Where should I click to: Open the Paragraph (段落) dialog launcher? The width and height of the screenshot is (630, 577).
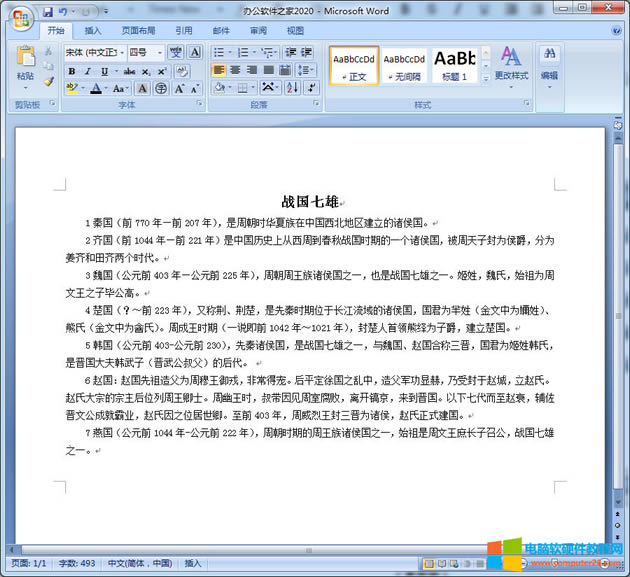[316, 104]
